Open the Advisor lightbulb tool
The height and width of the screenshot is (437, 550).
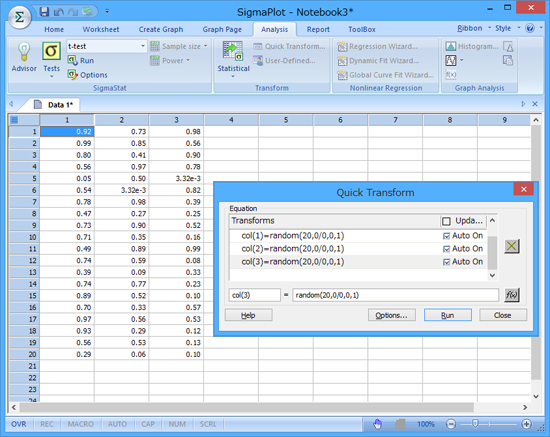(24, 57)
